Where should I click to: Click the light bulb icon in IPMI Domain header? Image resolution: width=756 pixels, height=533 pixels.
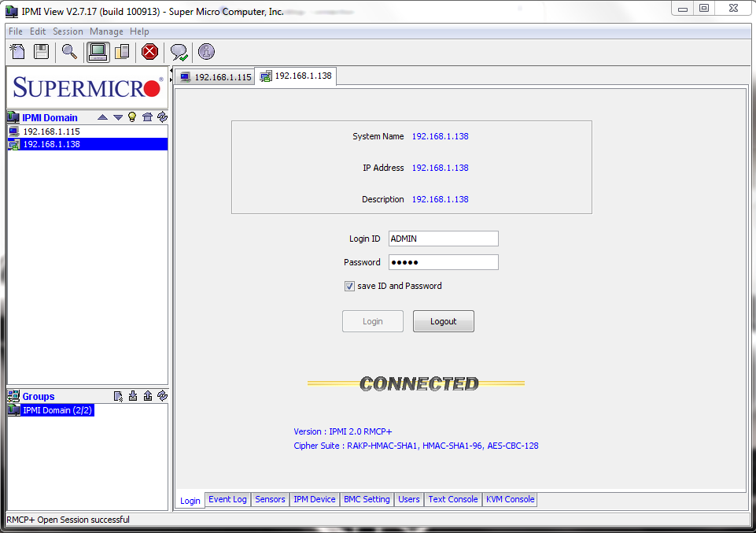click(132, 117)
